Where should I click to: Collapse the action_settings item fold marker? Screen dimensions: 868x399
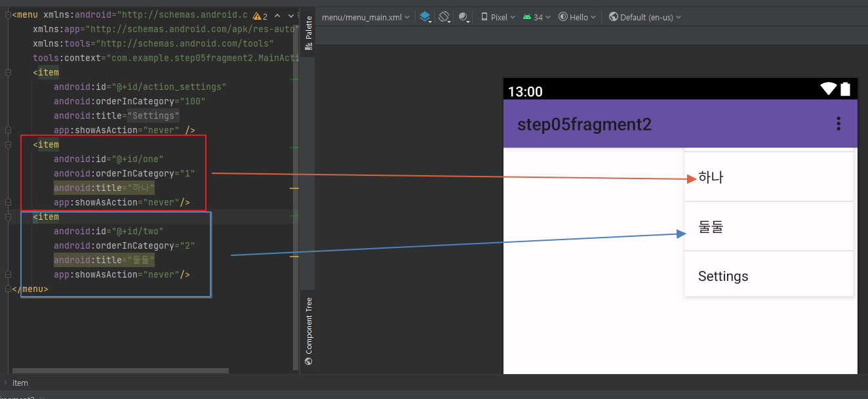tap(8, 72)
